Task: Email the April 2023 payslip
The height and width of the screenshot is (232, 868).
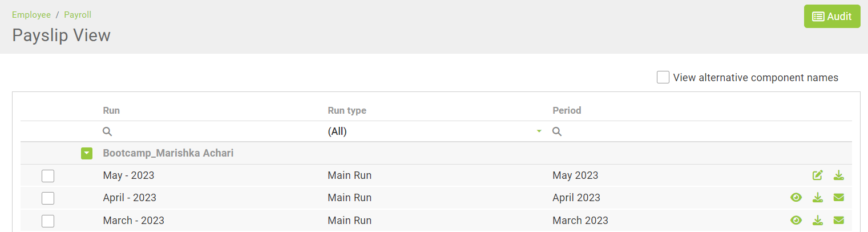Action: [838, 198]
